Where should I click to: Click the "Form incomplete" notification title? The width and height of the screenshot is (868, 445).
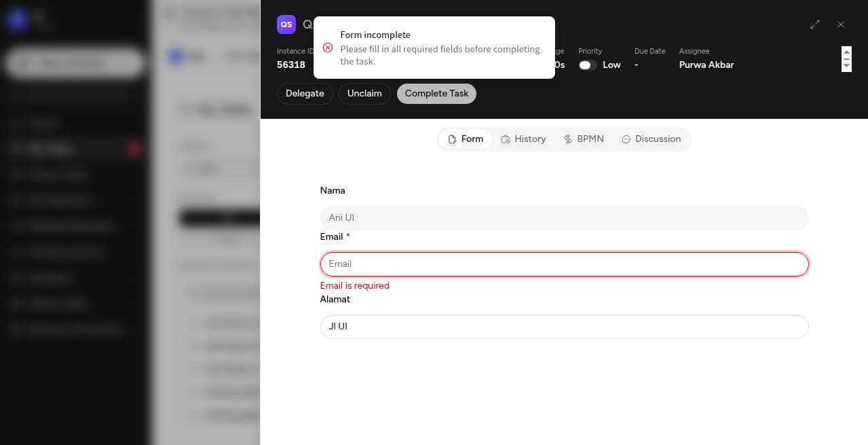(x=375, y=35)
